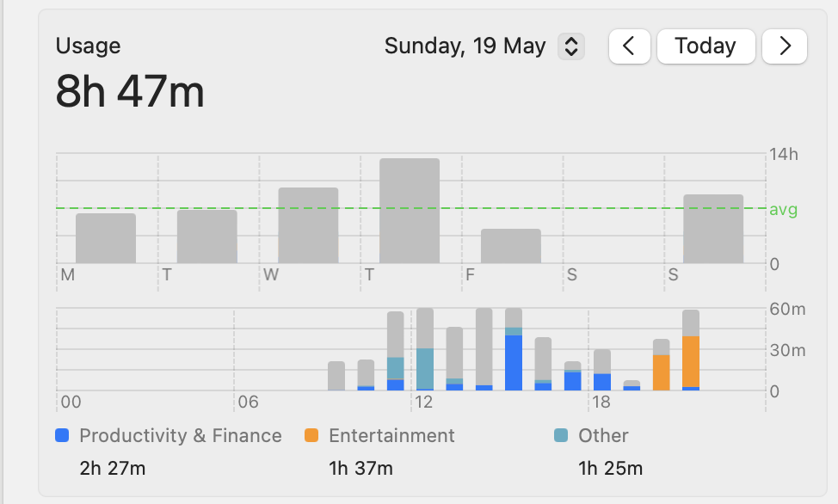Viewport: 838px width, 504px height.
Task: Go to next day with right chevron
Action: [785, 46]
